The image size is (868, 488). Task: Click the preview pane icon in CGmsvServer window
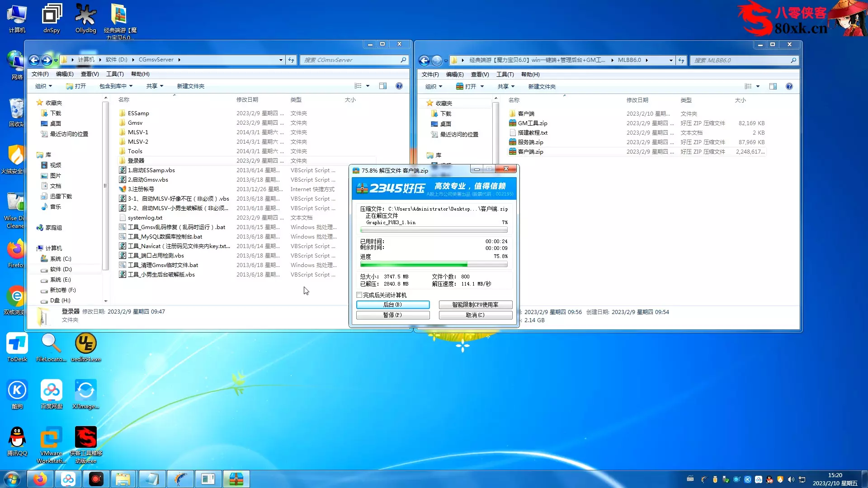(x=383, y=86)
